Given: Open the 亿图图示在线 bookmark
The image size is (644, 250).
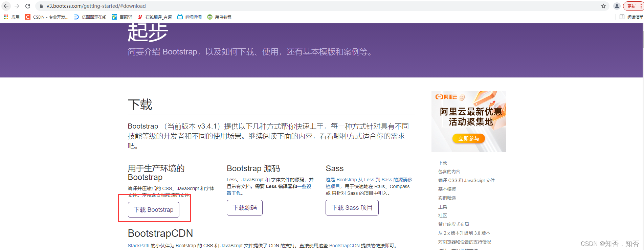Looking at the screenshot, I should pyautogui.click(x=90, y=17).
